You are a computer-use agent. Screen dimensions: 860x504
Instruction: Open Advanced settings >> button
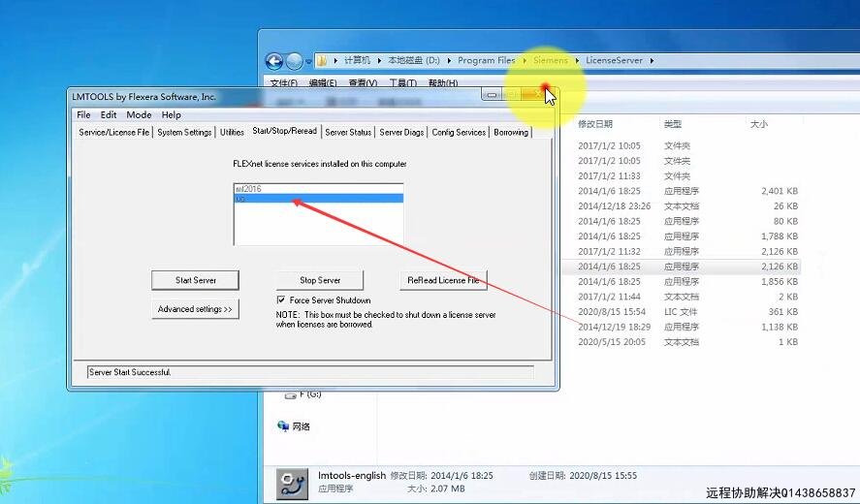point(195,309)
